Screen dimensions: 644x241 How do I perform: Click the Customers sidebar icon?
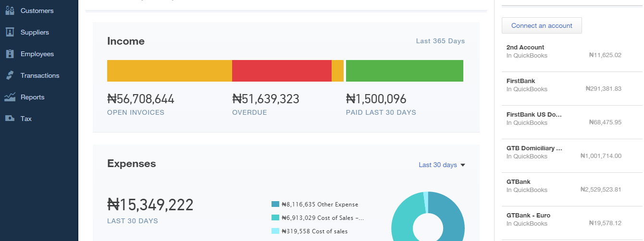coord(10,11)
